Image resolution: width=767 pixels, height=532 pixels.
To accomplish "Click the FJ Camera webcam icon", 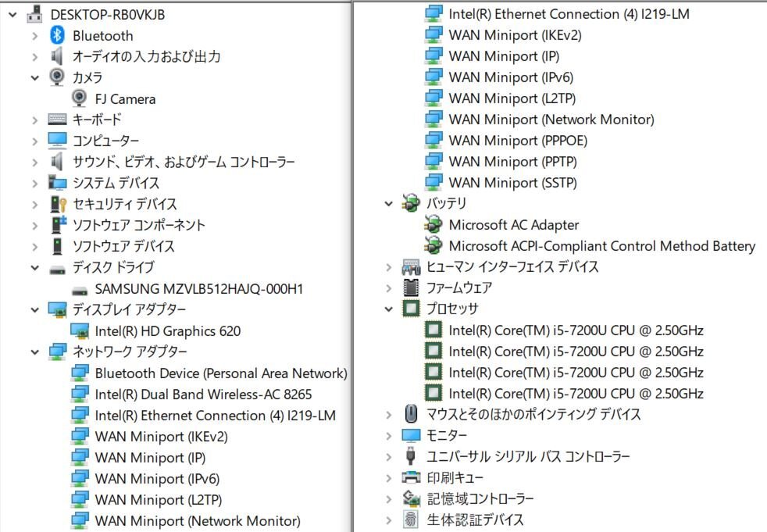I will [x=80, y=99].
